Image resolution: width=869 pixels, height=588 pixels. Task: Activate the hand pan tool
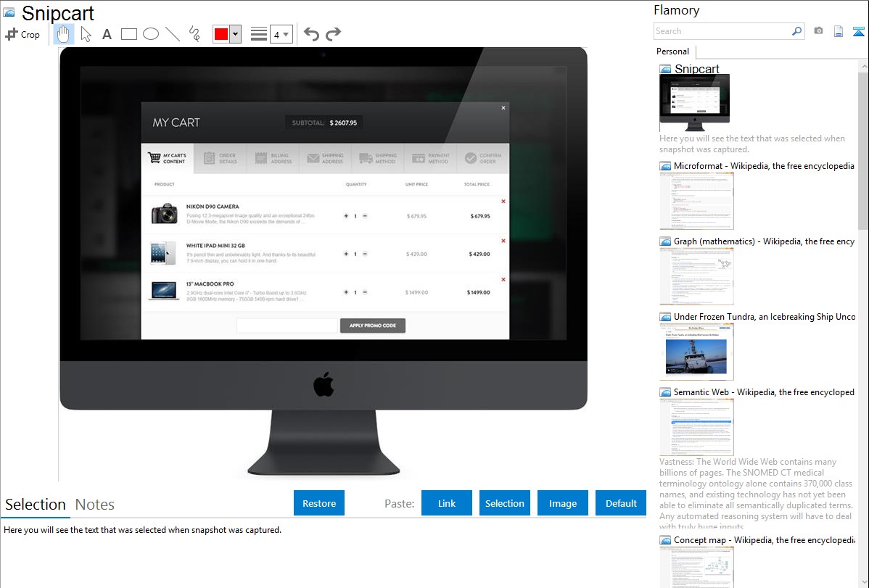(63, 34)
